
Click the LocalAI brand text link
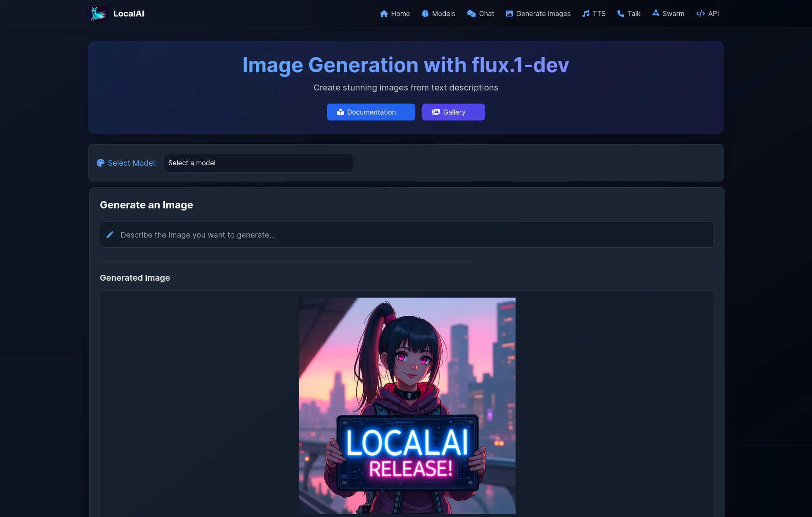(129, 14)
